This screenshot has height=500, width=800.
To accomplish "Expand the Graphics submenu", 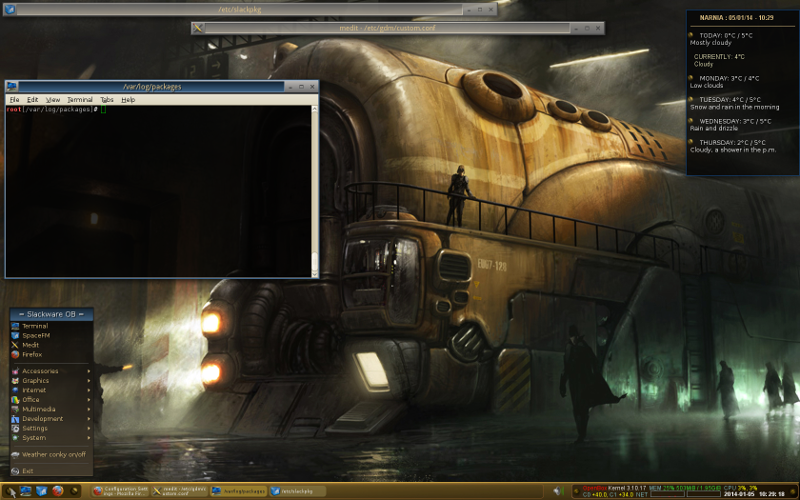I will [x=51, y=381].
